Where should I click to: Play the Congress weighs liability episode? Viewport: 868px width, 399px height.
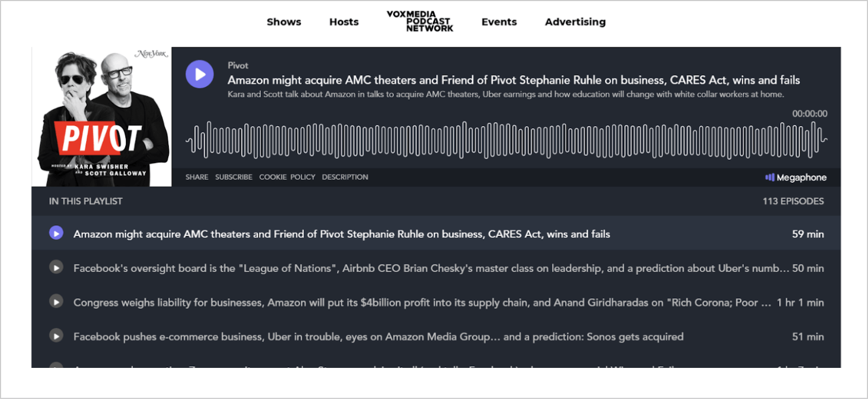coord(56,302)
